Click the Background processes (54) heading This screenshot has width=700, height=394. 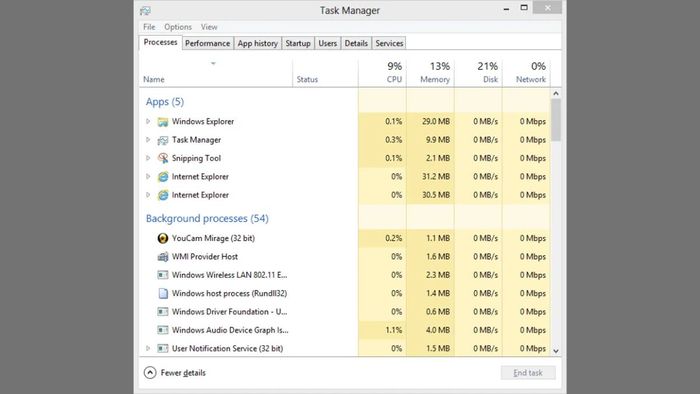[207, 218]
